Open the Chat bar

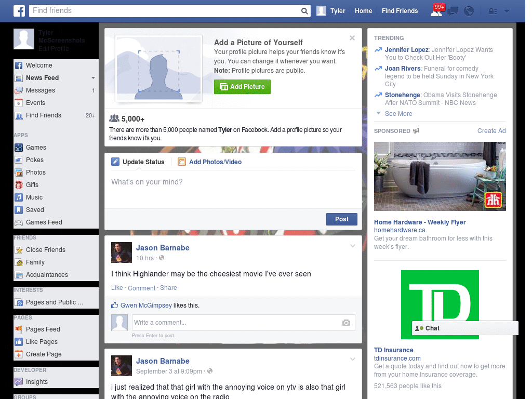coord(465,328)
